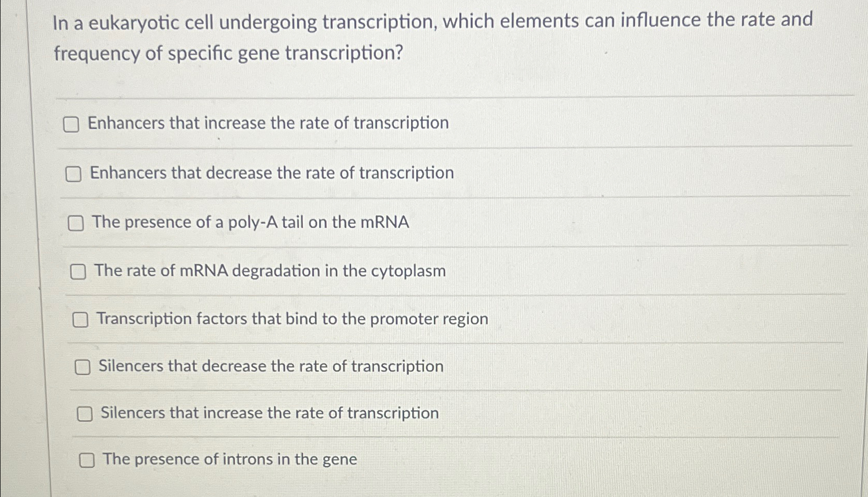Check 'Transcription factors that bind to the promoter region'
This screenshot has width=868, height=497.
coord(81,320)
